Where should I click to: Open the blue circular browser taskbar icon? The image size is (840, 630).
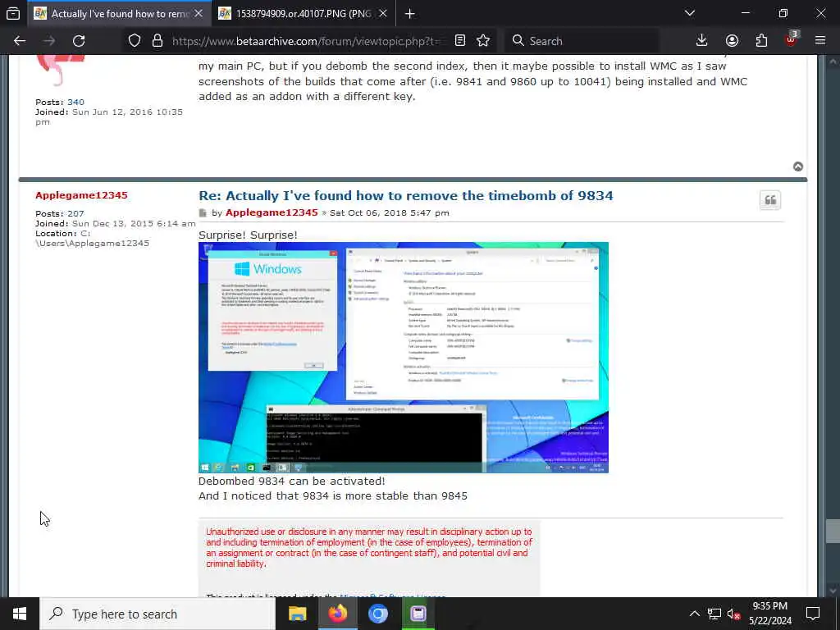tap(377, 614)
